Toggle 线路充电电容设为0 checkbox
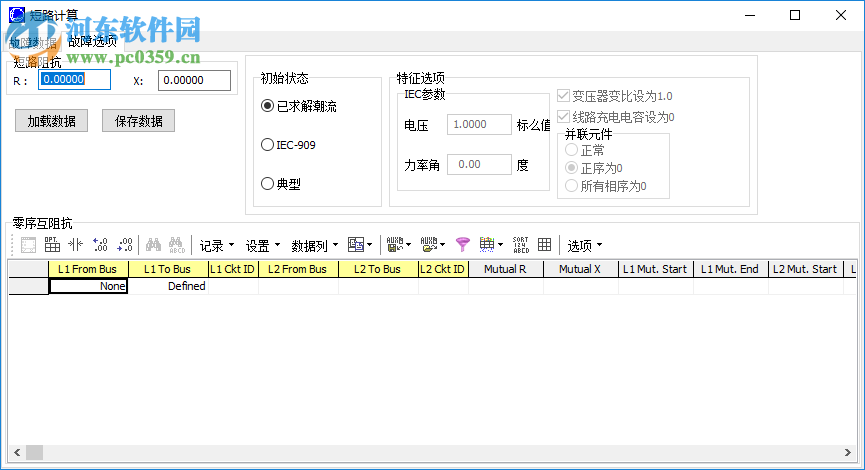 coord(563,116)
